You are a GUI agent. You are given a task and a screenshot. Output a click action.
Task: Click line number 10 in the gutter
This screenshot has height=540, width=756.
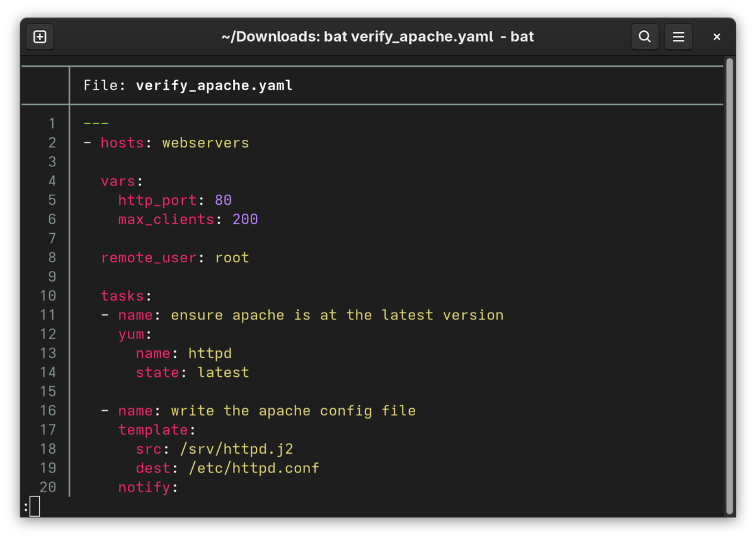[x=48, y=296]
